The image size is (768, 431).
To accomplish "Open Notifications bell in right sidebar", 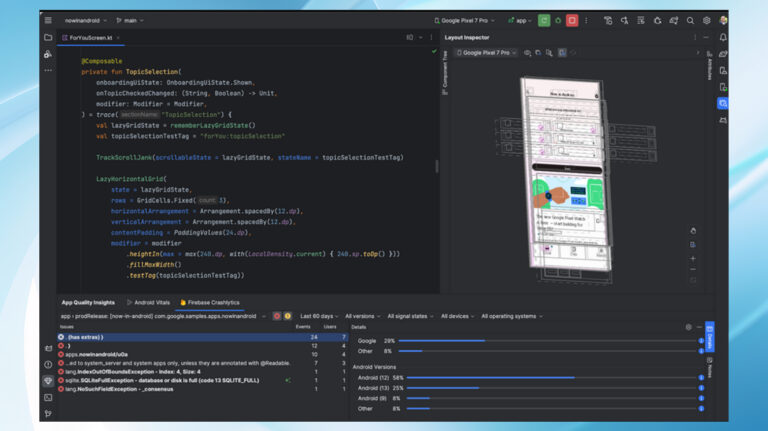I will tap(723, 38).
